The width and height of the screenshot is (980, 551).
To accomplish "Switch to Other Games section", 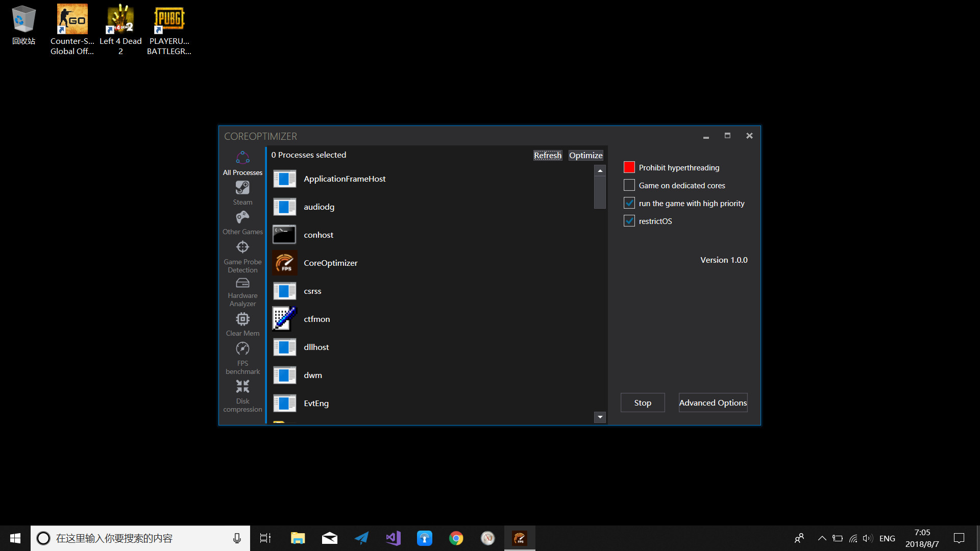I will (x=242, y=222).
